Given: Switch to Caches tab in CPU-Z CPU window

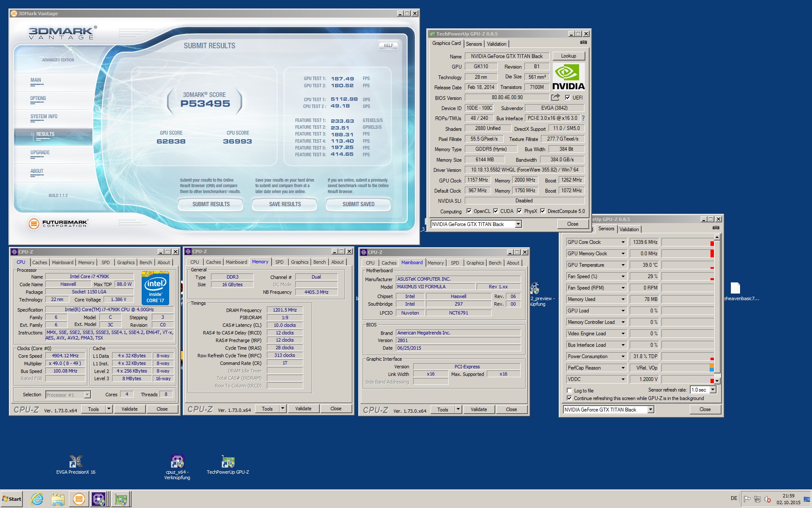Looking at the screenshot, I should (x=40, y=262).
